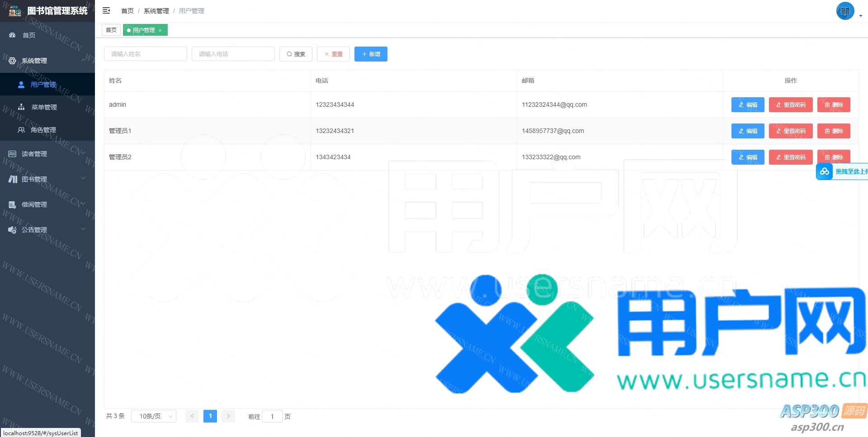Edit the admin user row
This screenshot has width=868, height=437.
pyautogui.click(x=747, y=105)
